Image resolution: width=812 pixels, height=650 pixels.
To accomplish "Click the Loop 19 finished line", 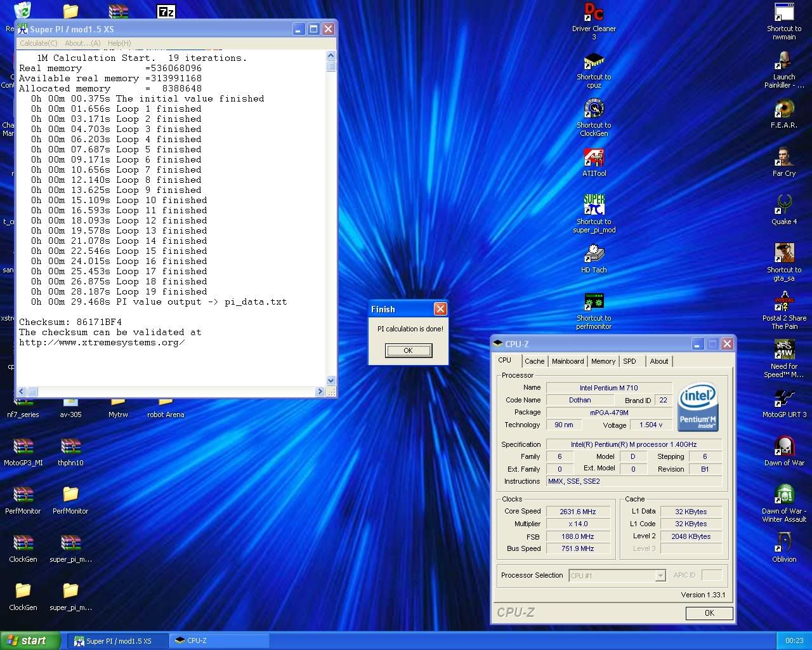I will (119, 291).
